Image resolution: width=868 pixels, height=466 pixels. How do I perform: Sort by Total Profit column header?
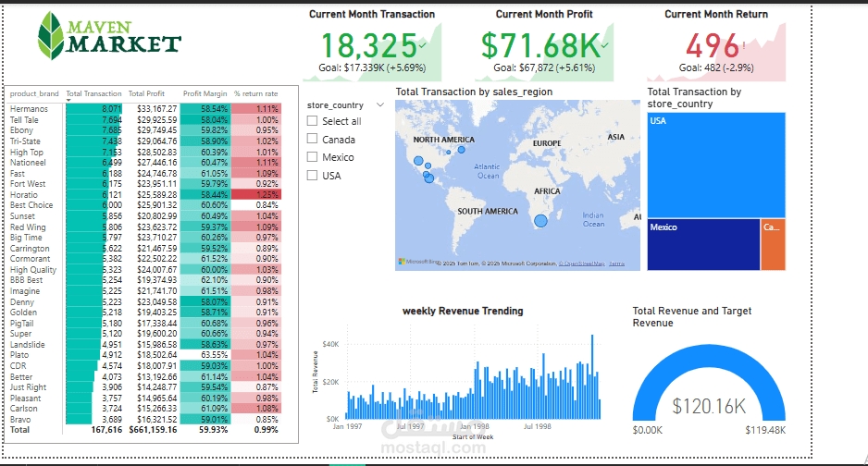point(146,93)
